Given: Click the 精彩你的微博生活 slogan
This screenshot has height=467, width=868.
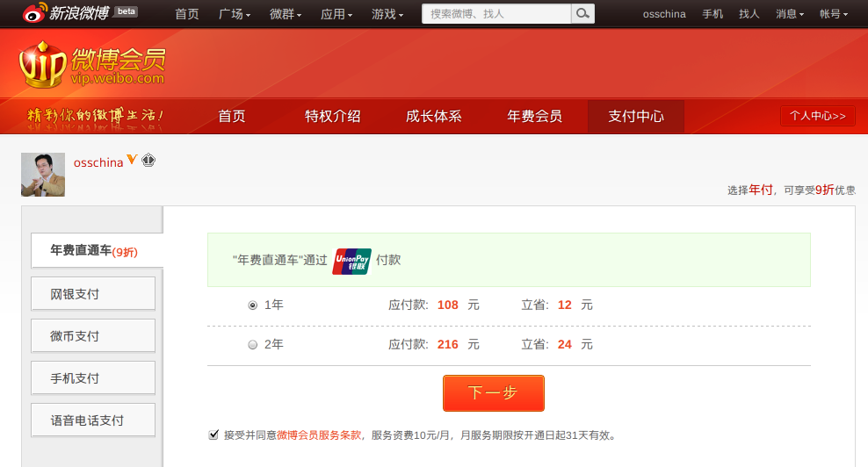Looking at the screenshot, I should click(95, 115).
